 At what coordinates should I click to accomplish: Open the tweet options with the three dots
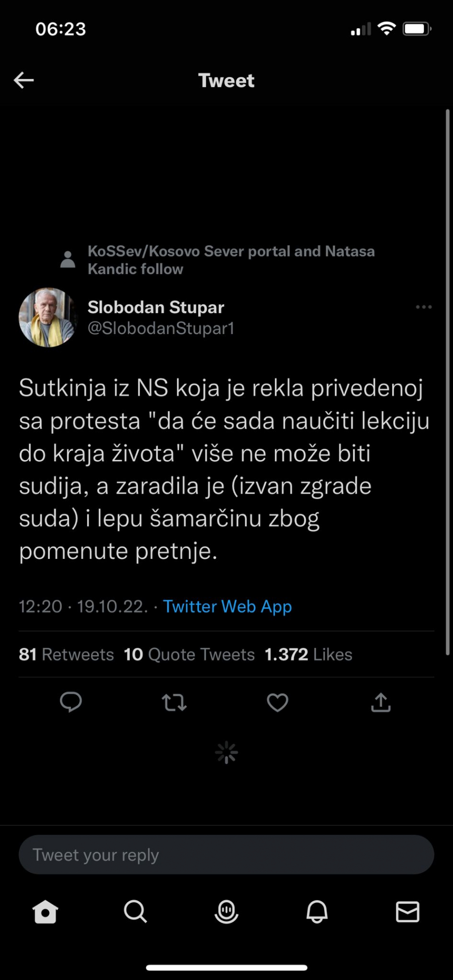(x=423, y=307)
